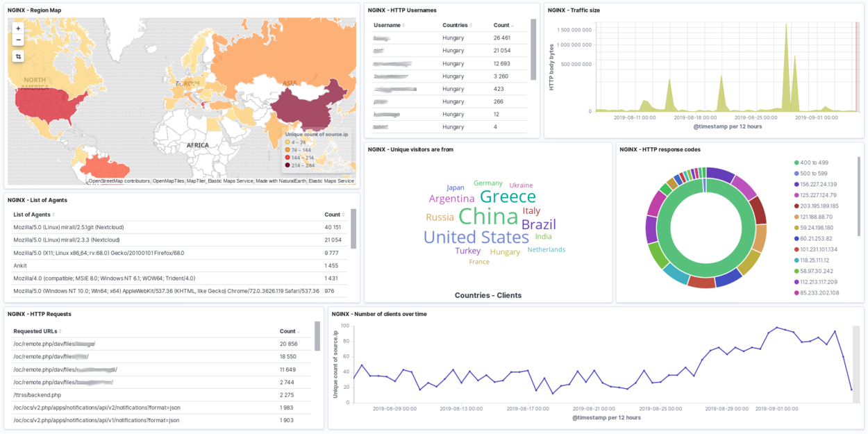Click 'Greece' in the visitors tag cloud
The width and height of the screenshot is (868, 434).
(x=508, y=197)
